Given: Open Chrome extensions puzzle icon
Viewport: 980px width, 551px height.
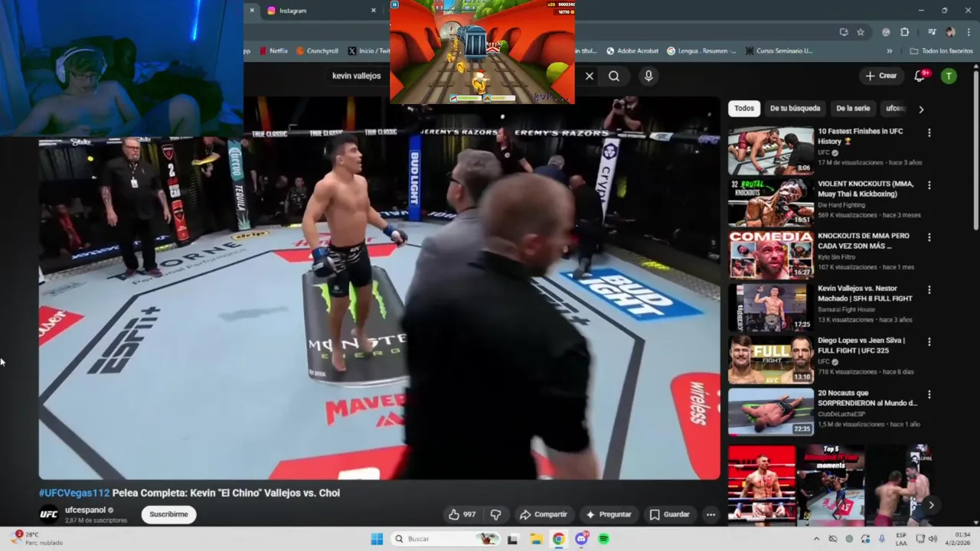Looking at the screenshot, I should click(x=905, y=32).
